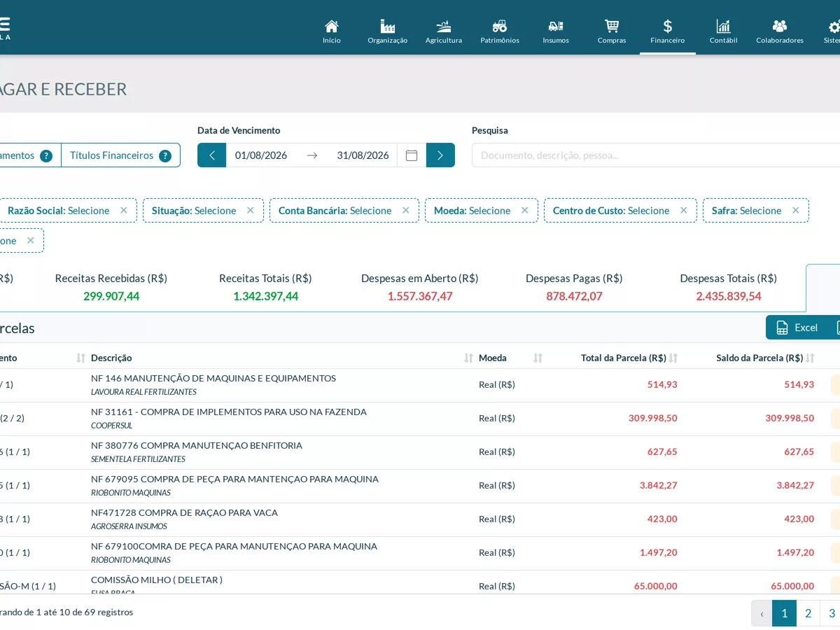Clear the Razão Social filter

[124, 210]
